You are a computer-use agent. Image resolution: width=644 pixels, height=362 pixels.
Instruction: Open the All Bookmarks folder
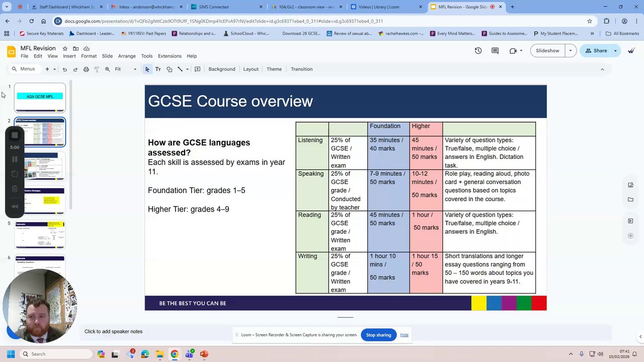[x=622, y=34]
